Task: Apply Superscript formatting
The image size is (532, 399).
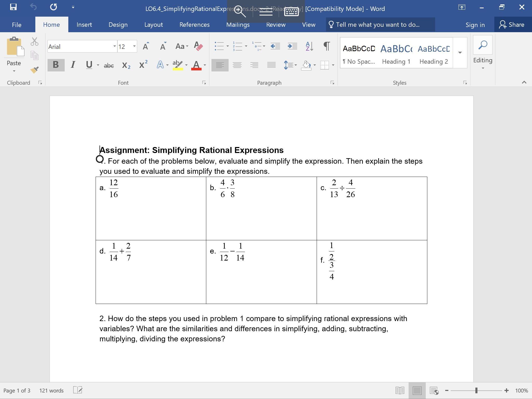Action: pyautogui.click(x=143, y=65)
